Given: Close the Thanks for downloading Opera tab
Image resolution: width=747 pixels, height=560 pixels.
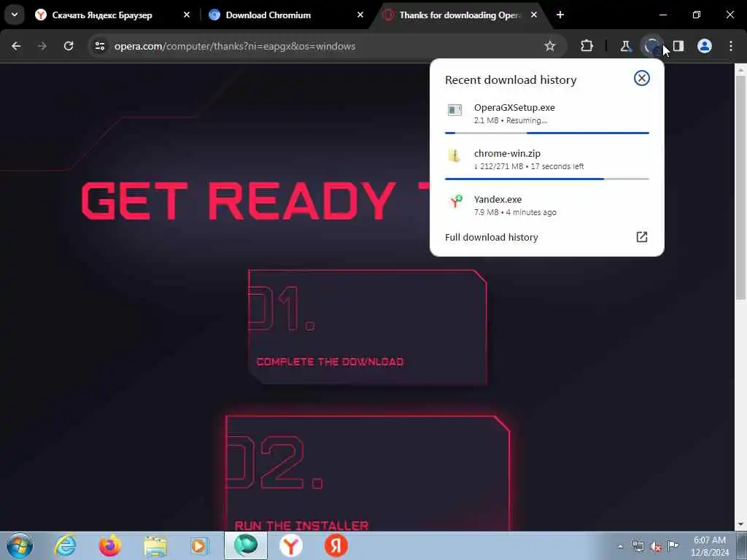Looking at the screenshot, I should coord(533,15).
